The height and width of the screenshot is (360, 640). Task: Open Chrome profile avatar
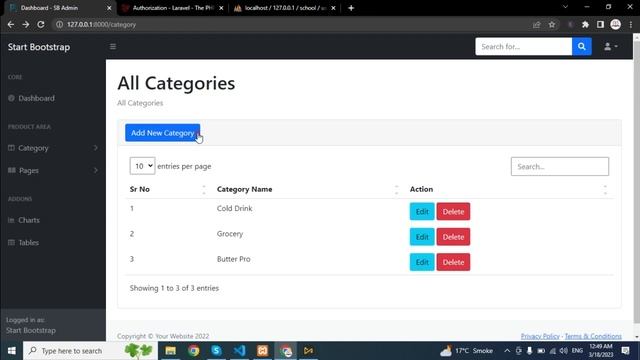(x=616, y=24)
